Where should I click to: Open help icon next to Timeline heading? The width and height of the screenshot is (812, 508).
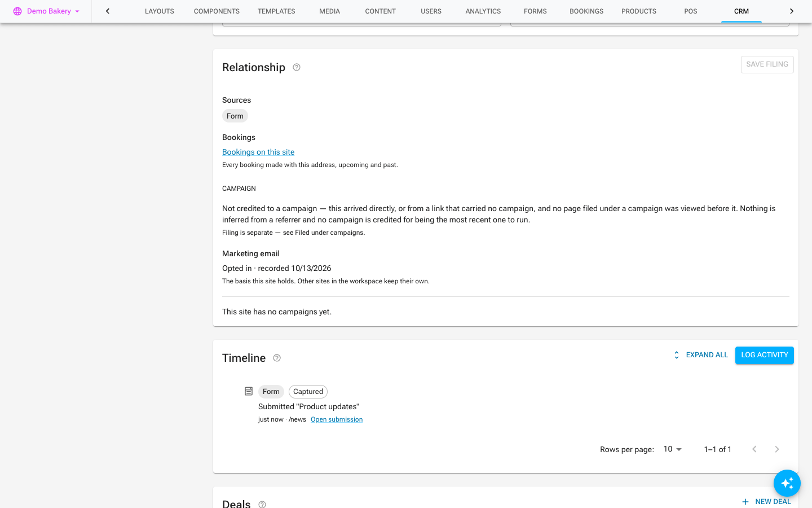[277, 358]
